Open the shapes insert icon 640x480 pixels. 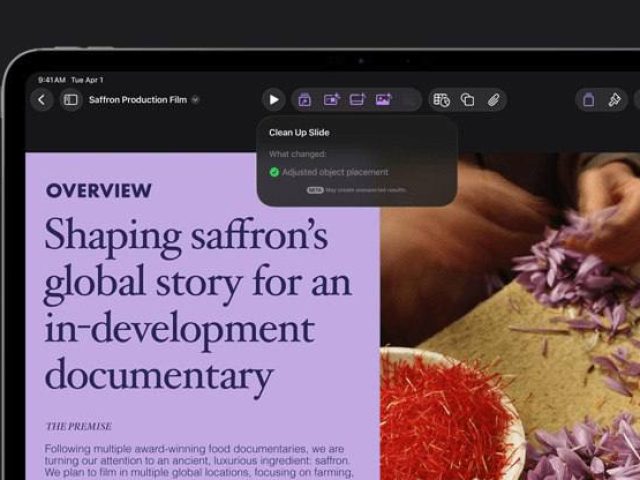coord(467,100)
